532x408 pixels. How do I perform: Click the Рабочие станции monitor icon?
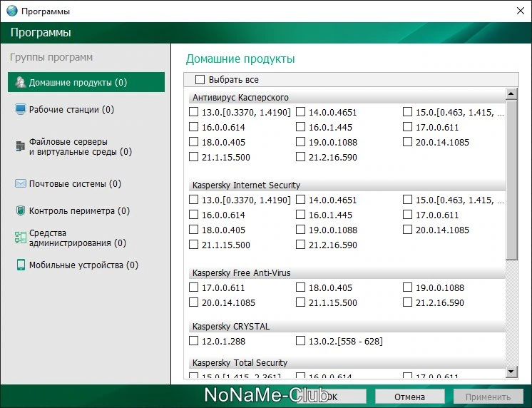click(x=21, y=109)
